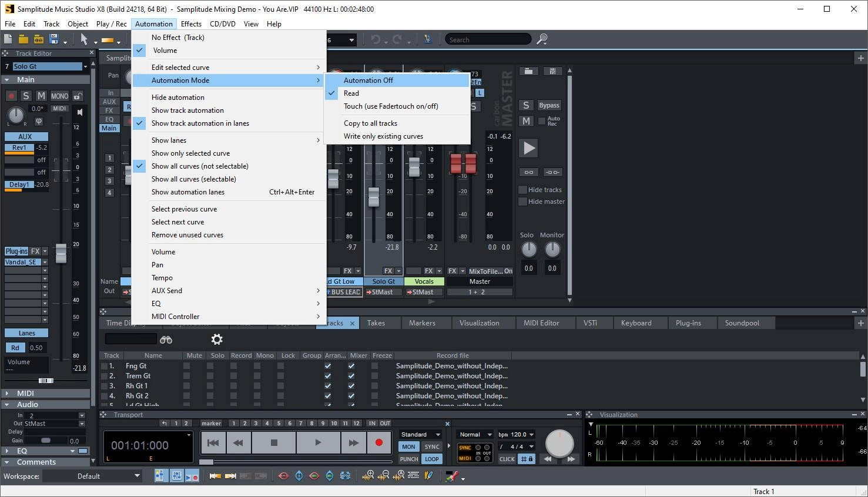The height and width of the screenshot is (497, 868).
Task: Open the Standard dropdown in transport
Action: 420,434
